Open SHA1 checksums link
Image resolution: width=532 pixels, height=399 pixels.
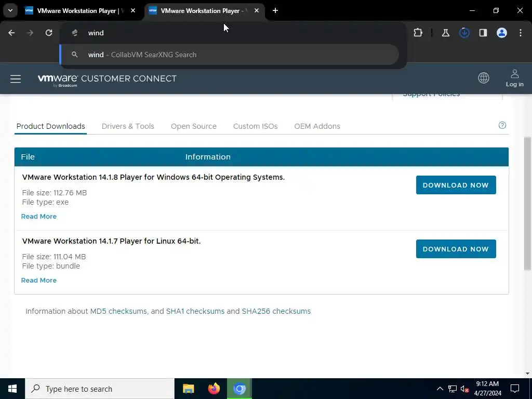(x=195, y=311)
